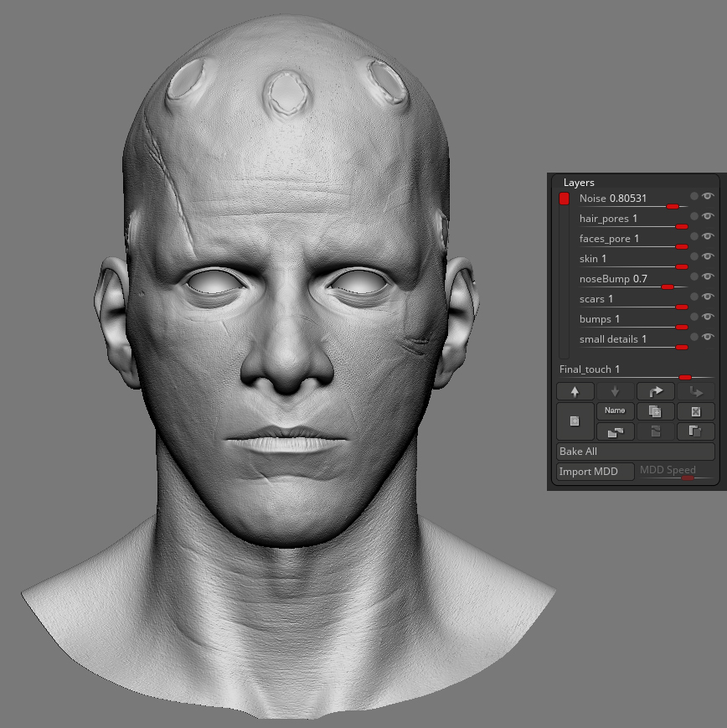Click the move layer up arrow icon
Viewport: 727px width, 728px height.
(575, 391)
